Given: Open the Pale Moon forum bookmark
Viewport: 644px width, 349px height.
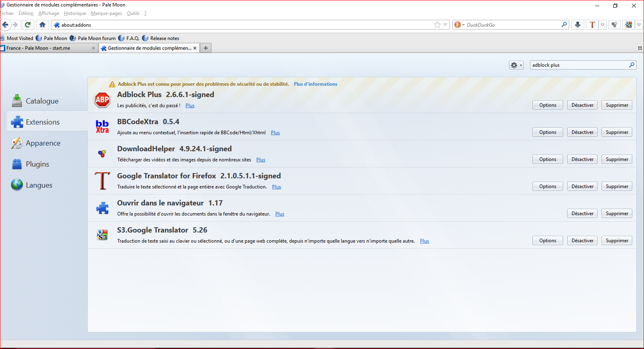Looking at the screenshot, I should click(x=93, y=38).
